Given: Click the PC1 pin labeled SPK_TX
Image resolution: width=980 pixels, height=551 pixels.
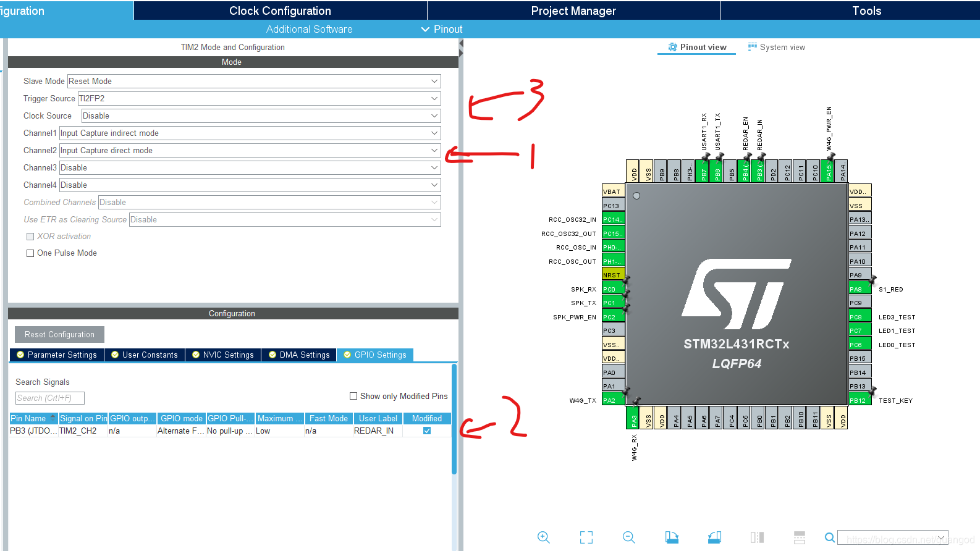Looking at the screenshot, I should (x=613, y=303).
